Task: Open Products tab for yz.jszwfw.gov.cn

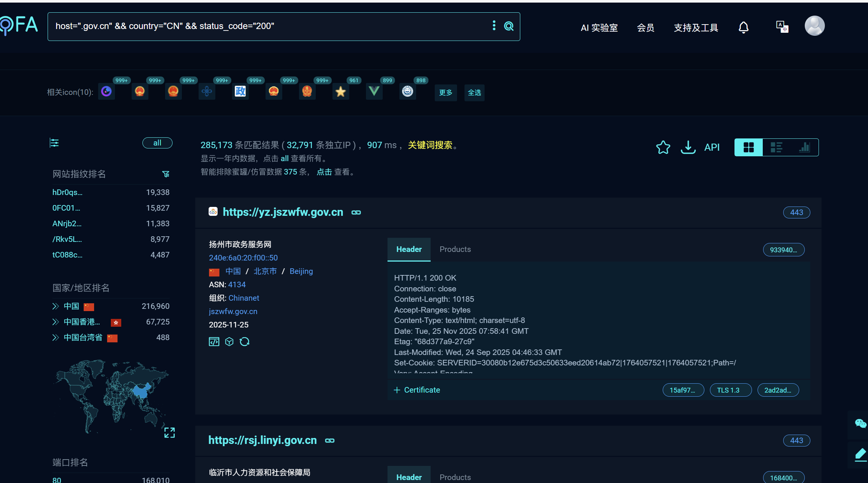Action: pyautogui.click(x=455, y=249)
